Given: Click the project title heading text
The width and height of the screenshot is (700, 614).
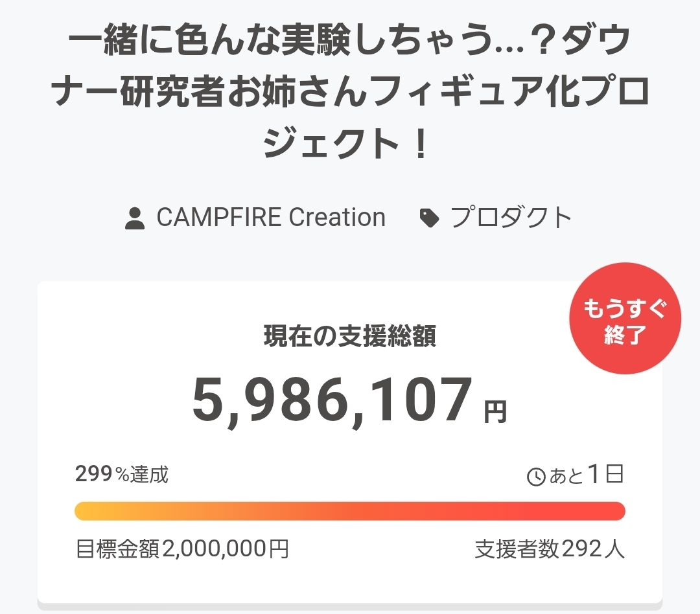Looking at the screenshot, I should click(x=350, y=93).
